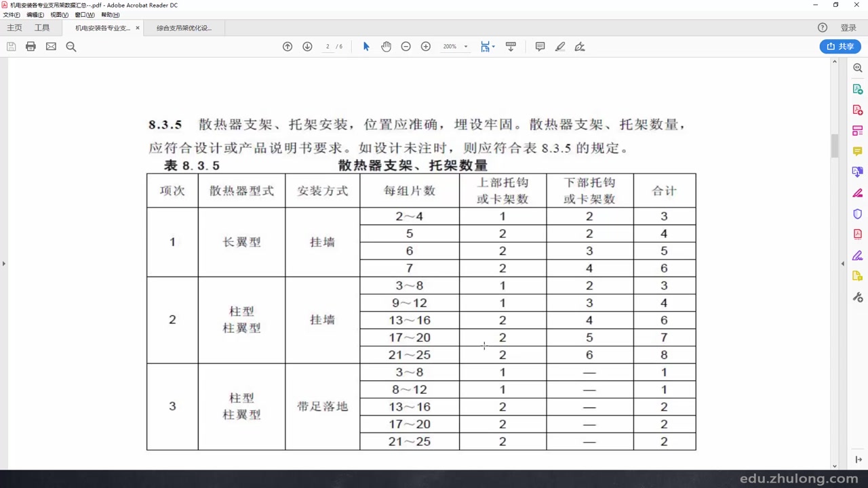Click the section number 8.3.5 heading
The image size is (868, 488).
tap(165, 125)
